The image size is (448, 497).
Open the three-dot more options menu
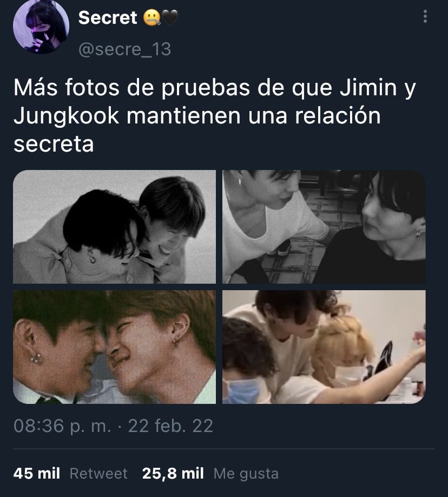pos(425,16)
